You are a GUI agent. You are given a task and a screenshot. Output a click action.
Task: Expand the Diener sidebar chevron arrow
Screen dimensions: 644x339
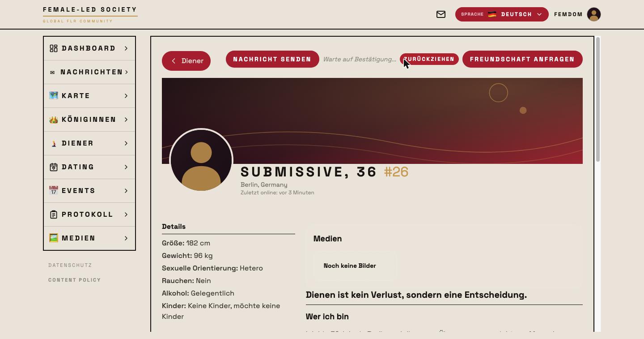tap(126, 143)
